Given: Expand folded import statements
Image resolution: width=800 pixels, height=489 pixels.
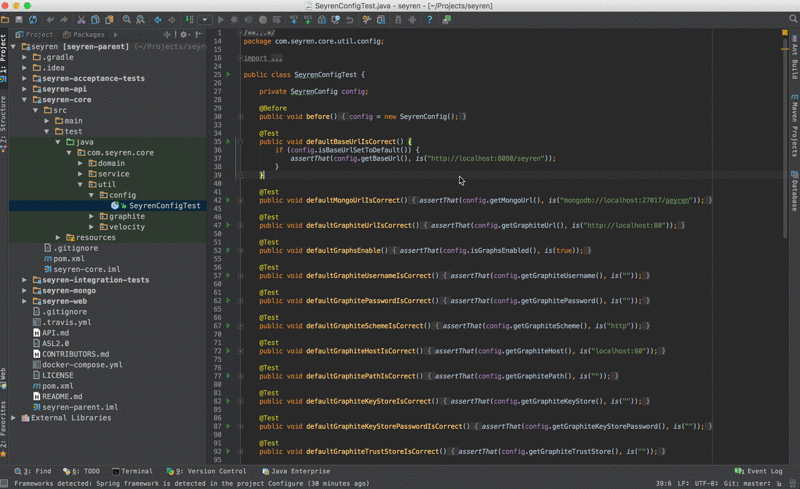Looking at the screenshot, I should 240,58.
